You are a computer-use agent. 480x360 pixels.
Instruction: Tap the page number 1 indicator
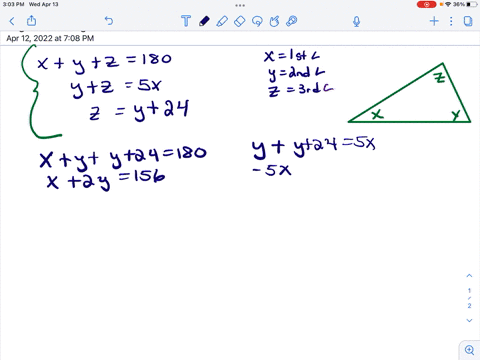[x=469, y=290]
